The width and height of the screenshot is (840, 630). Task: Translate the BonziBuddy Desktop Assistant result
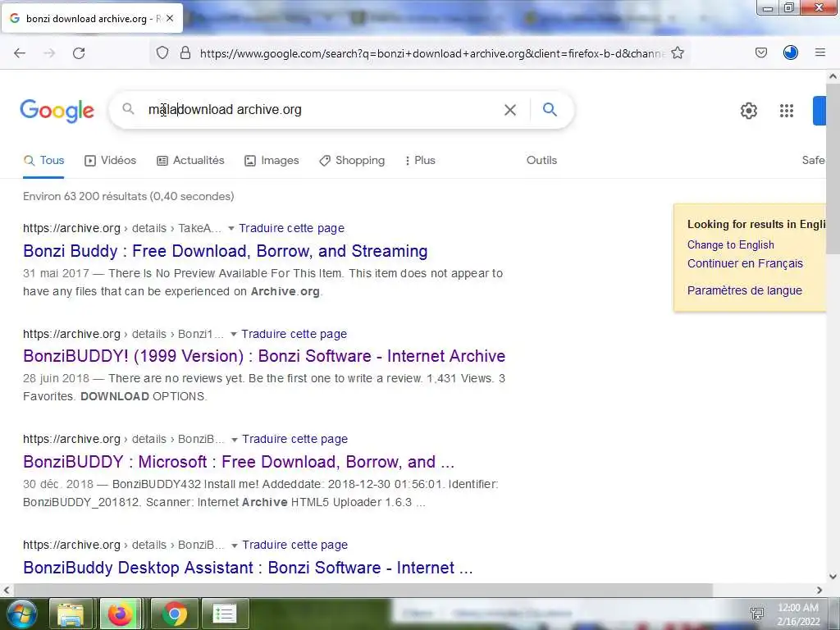294,545
